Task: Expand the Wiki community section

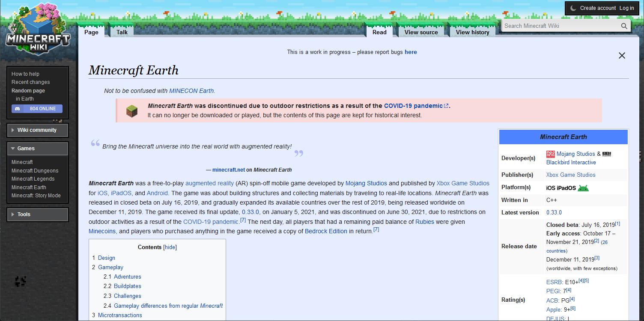Action: click(38, 130)
